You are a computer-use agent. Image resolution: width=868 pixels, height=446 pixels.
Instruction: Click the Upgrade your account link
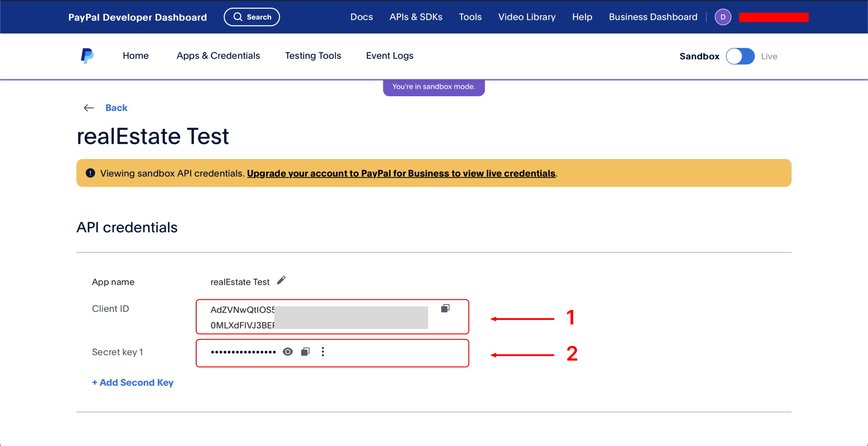tap(401, 174)
